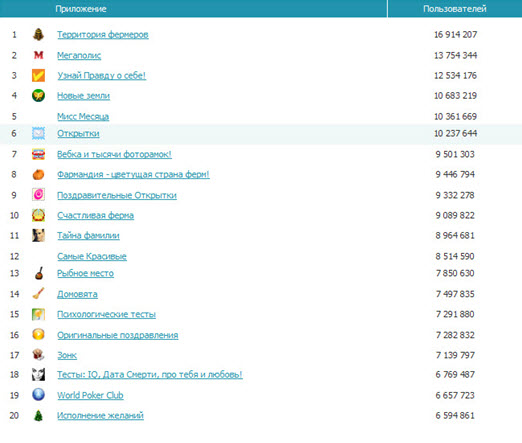Open the Счастливая ферма link
The width and height of the screenshot is (522, 443).
[x=95, y=215]
